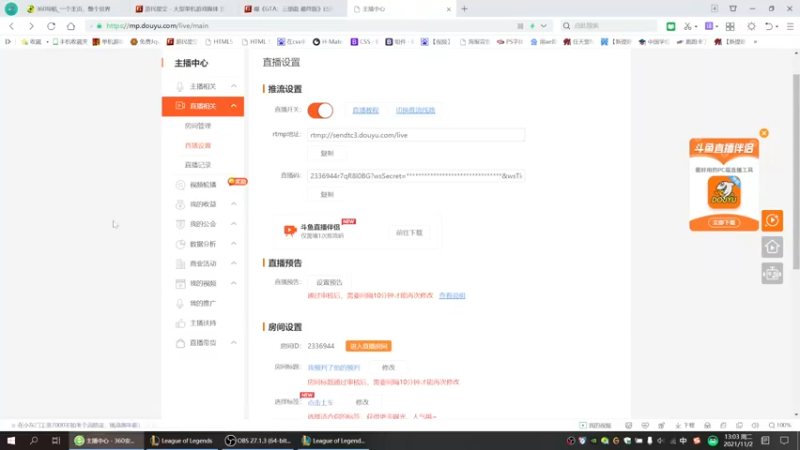Click the 商业活动 building icon
The width and height of the screenshot is (800, 450).
(180, 264)
